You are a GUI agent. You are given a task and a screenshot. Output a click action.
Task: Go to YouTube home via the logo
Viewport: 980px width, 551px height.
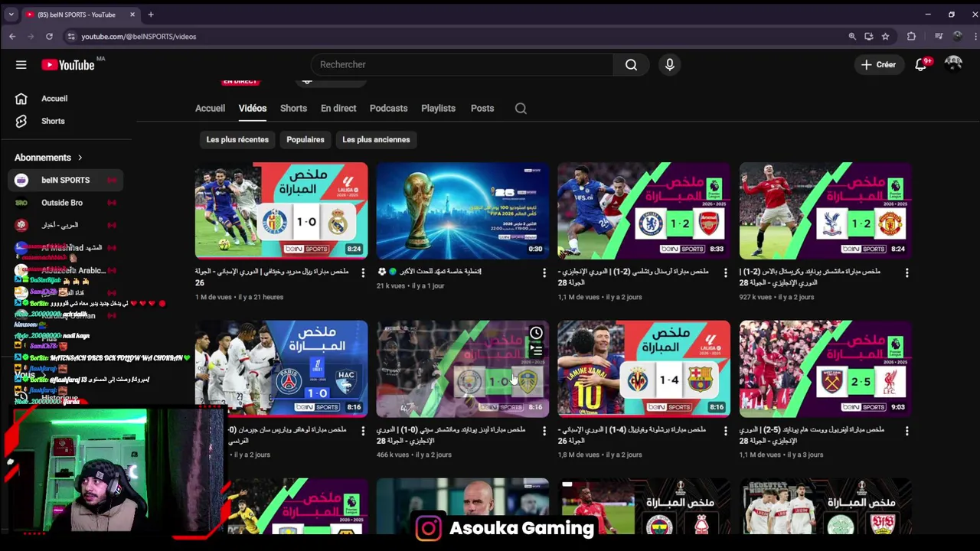coord(69,65)
